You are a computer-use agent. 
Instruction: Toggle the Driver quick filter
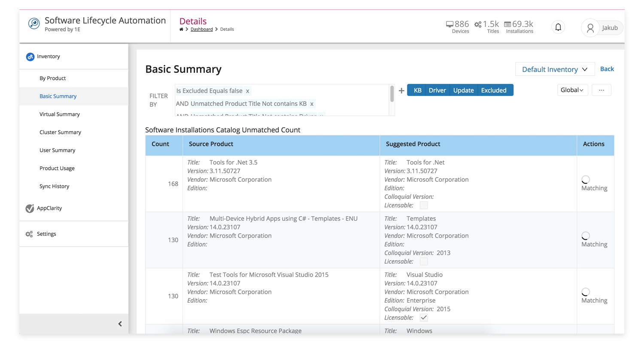[437, 90]
